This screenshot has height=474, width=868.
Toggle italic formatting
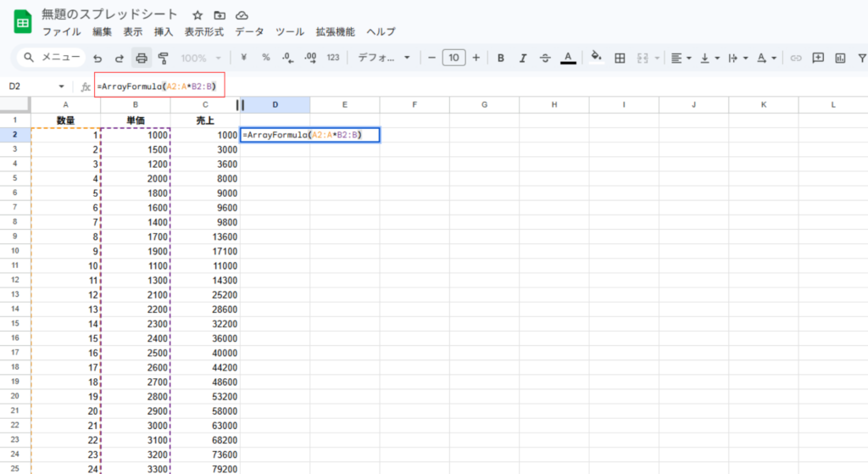(x=523, y=59)
